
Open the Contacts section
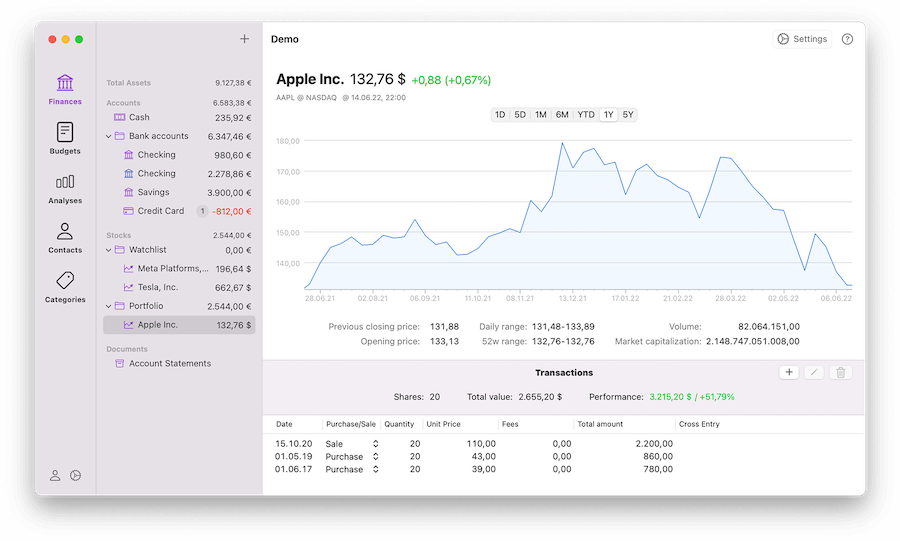[x=65, y=237]
